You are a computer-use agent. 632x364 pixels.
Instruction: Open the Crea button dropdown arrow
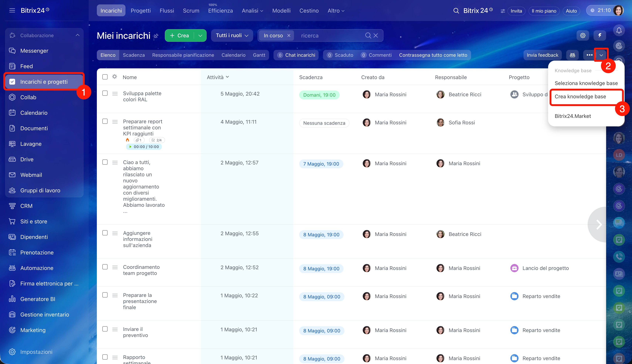coord(200,35)
